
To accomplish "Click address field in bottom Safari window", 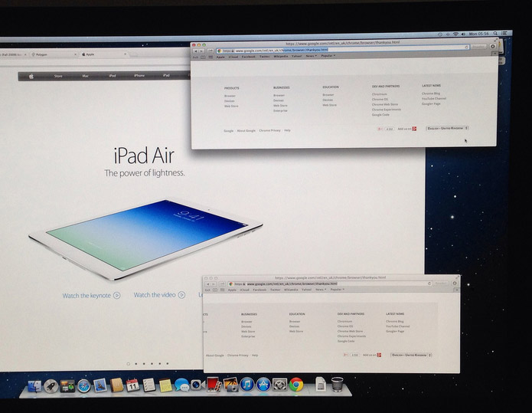I will pyautogui.click(x=330, y=284).
